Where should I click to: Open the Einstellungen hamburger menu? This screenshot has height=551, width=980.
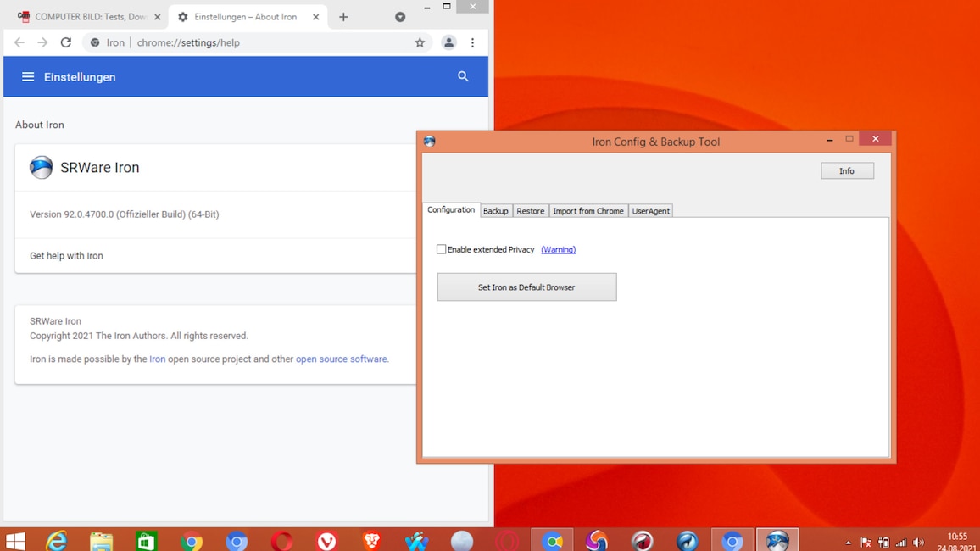pos(28,77)
